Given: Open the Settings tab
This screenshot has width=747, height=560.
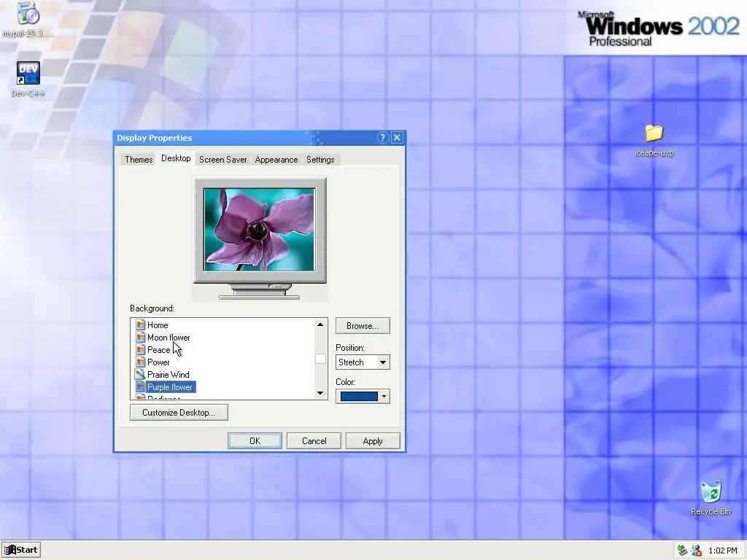Looking at the screenshot, I should tap(320, 160).
